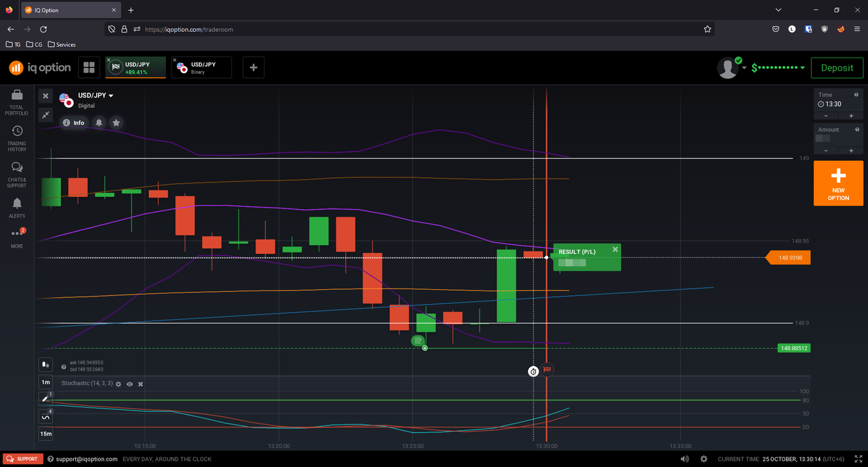Screen dimensions: 868x467
Task: Click the 148.88512 green price label
Action: tap(794, 348)
